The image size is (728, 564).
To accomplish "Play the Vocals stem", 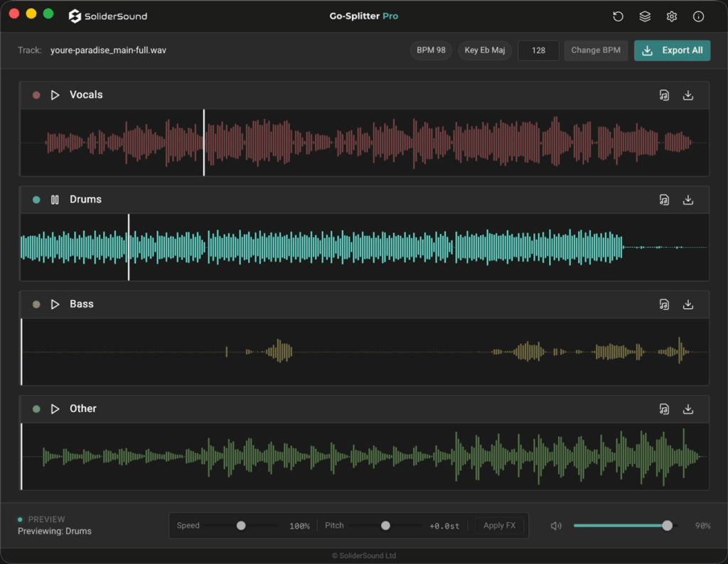I will click(55, 95).
